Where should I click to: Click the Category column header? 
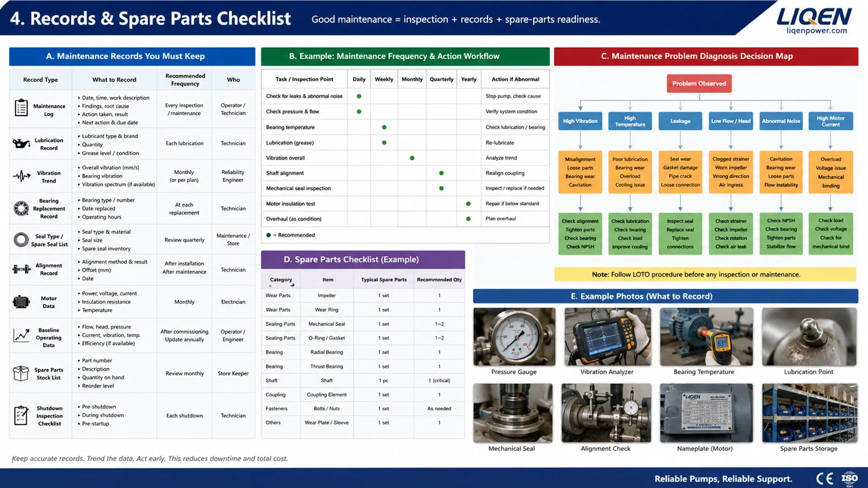click(281, 280)
